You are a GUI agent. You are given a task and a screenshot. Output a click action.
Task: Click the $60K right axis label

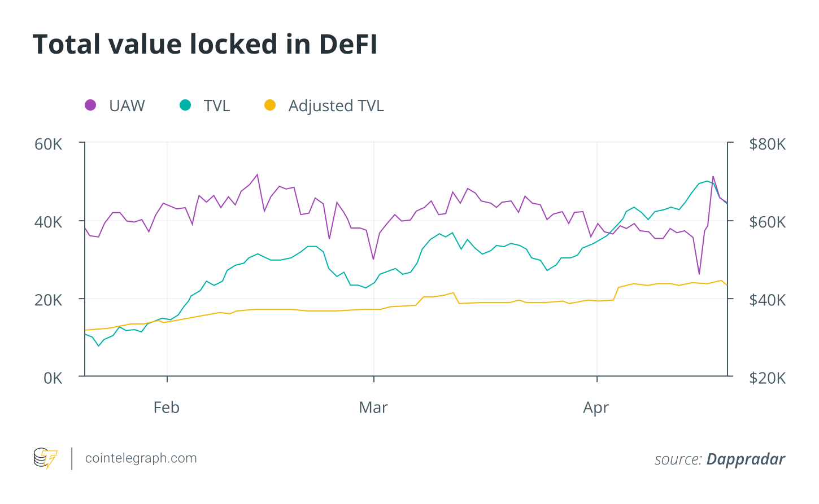tap(768, 222)
